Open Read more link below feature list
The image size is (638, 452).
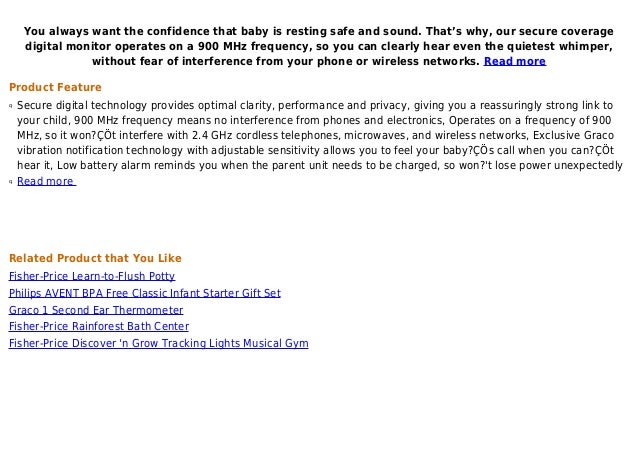point(46,181)
